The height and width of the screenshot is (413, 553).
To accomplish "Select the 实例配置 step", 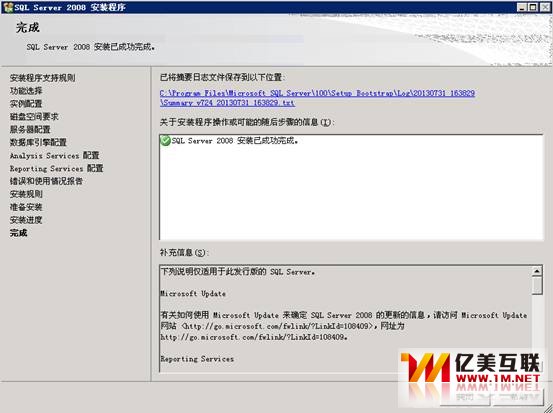I will tap(26, 104).
